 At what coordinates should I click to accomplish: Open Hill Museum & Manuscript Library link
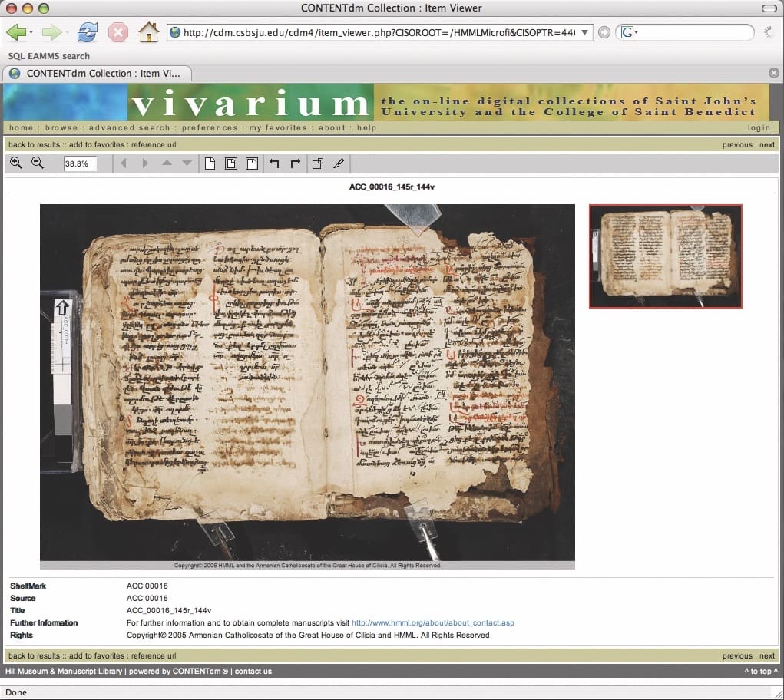tap(64, 671)
